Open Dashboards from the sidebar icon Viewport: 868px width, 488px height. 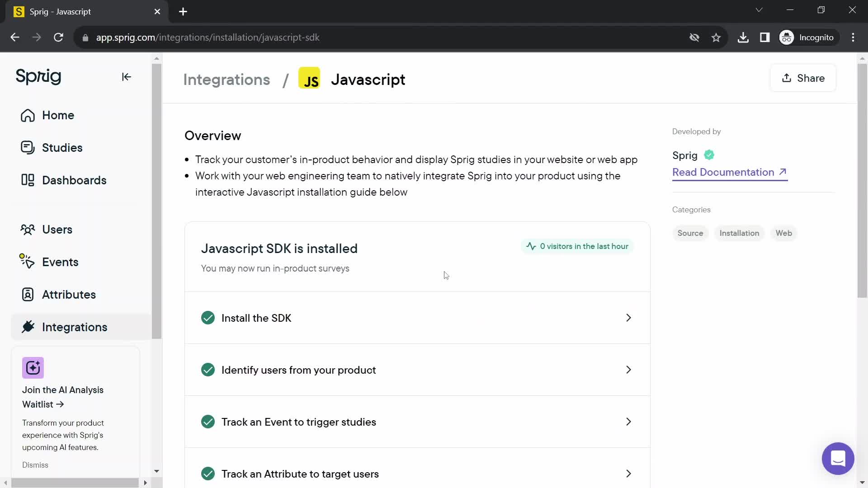click(x=28, y=180)
